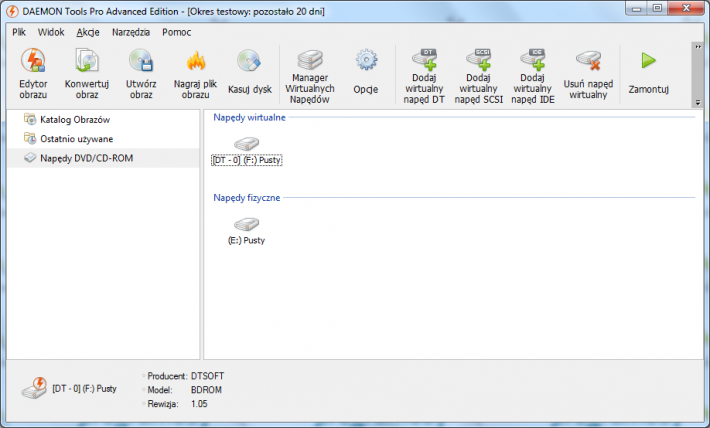Select the physical drive (E:) Pusty
The image size is (710, 428).
click(246, 231)
